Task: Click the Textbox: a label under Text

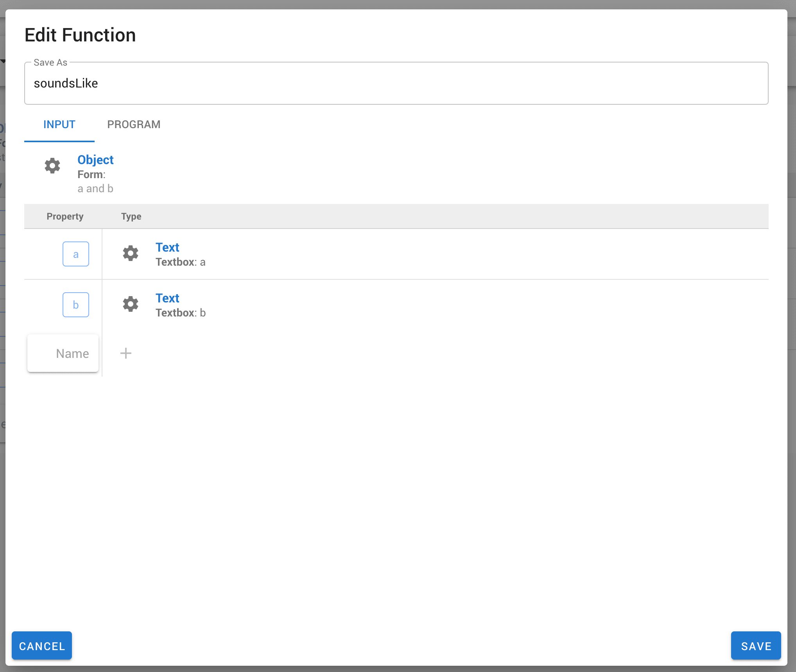Action: (x=181, y=262)
